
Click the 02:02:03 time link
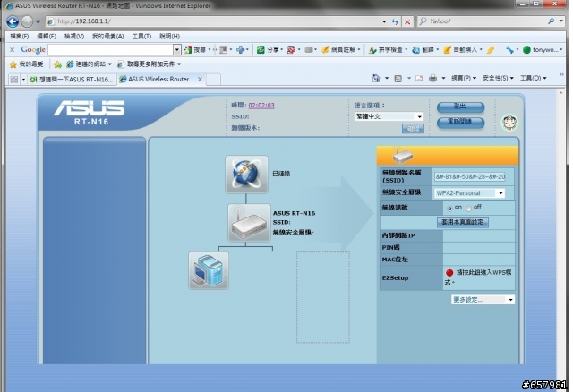click(261, 106)
